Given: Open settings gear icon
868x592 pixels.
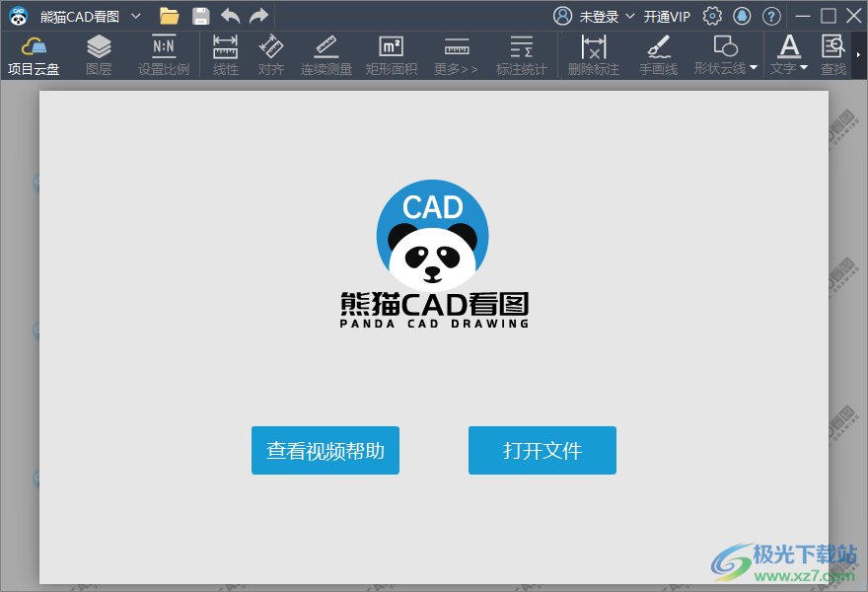Looking at the screenshot, I should (x=712, y=16).
